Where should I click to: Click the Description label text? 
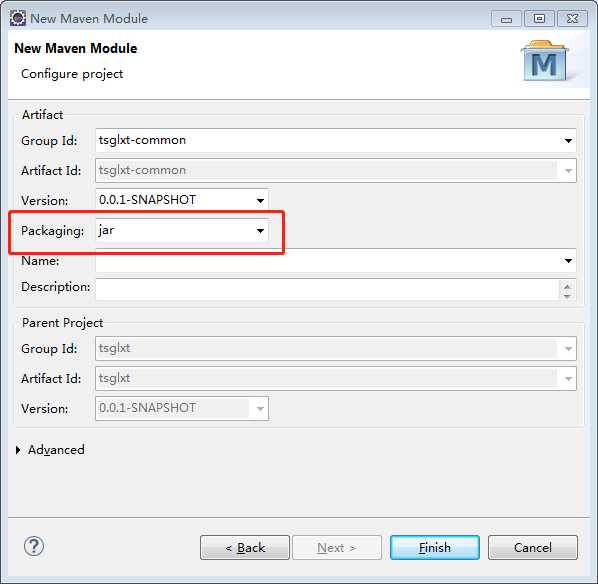pyautogui.click(x=55, y=287)
